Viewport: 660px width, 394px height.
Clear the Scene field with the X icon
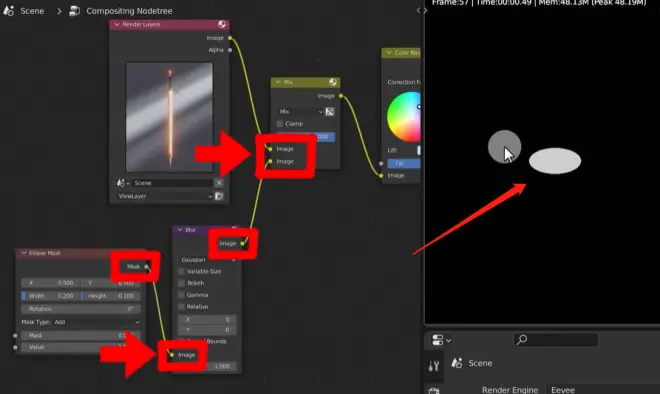click(219, 183)
